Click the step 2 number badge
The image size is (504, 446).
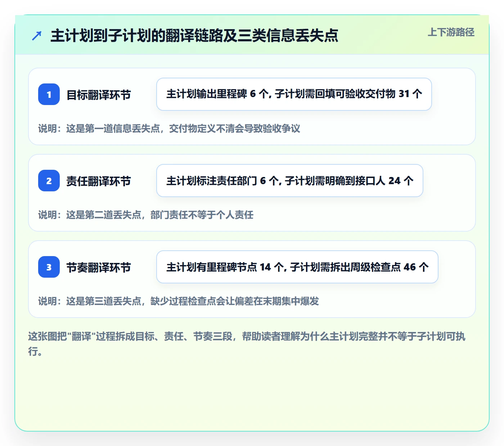[49, 181]
